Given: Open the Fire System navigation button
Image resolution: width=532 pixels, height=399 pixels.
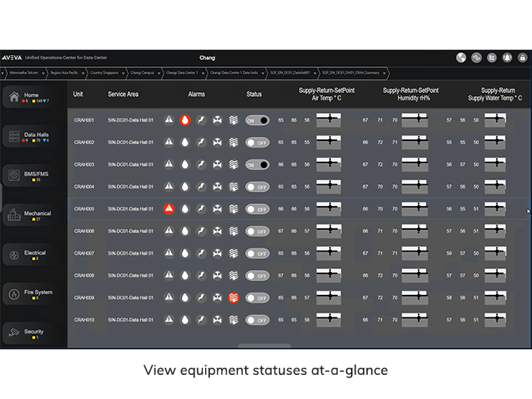Looking at the screenshot, I should 34,293.
